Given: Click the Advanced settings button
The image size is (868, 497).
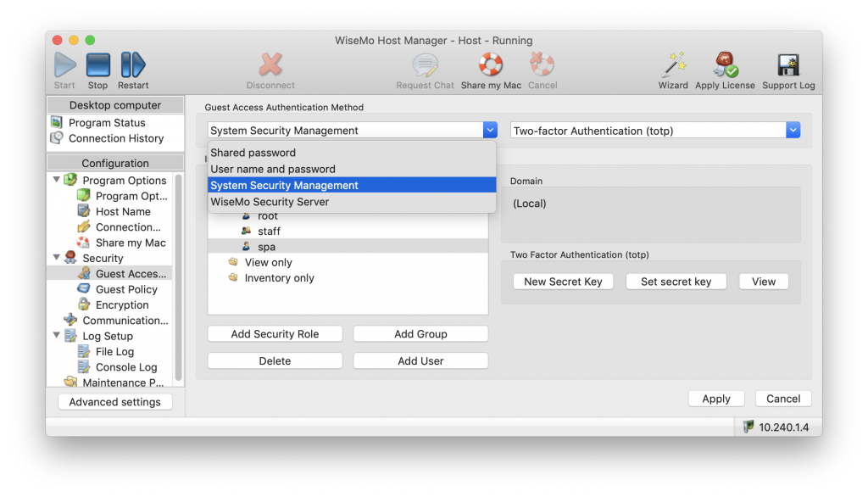Looking at the screenshot, I should tap(114, 402).
